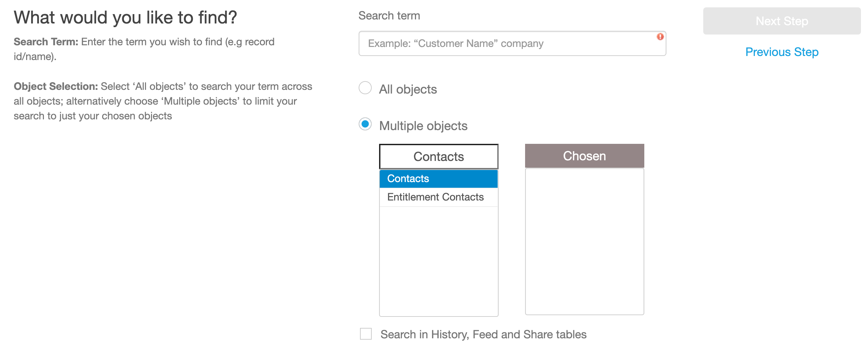Click the History and Feed checkbox label
The height and width of the screenshot is (344, 868).
click(483, 334)
